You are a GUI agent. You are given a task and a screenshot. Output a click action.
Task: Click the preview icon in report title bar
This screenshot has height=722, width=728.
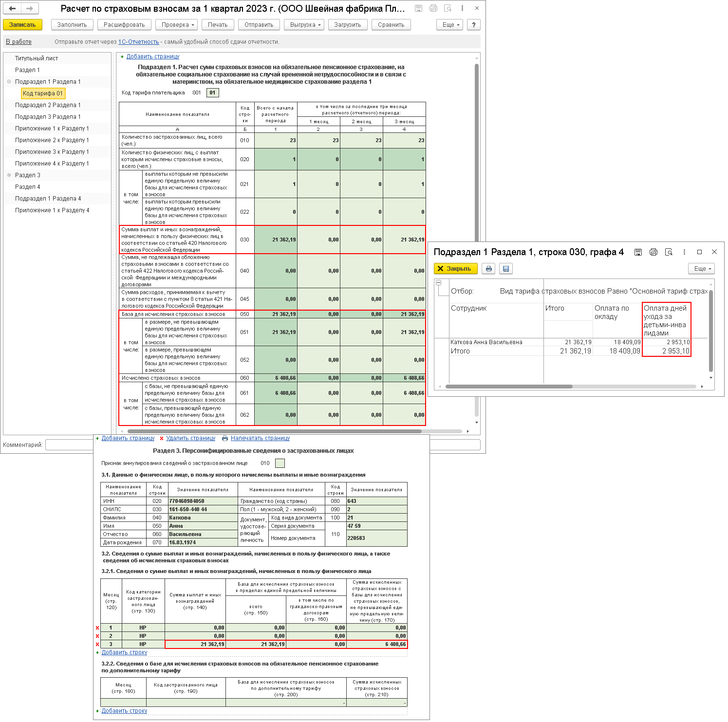coord(448,8)
